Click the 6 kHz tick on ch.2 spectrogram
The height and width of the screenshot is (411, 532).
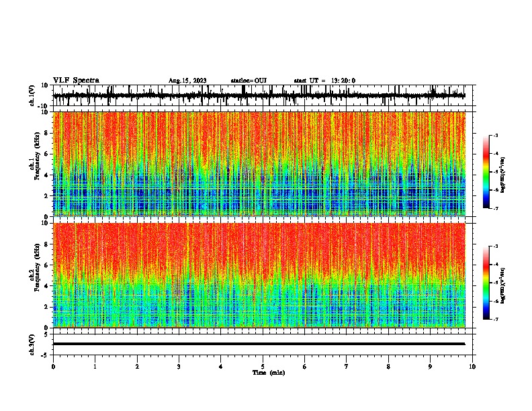coord(47,265)
